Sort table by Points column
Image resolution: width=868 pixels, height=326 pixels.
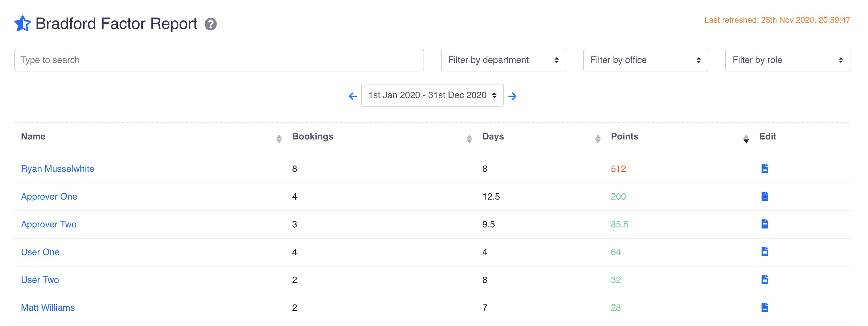624,136
